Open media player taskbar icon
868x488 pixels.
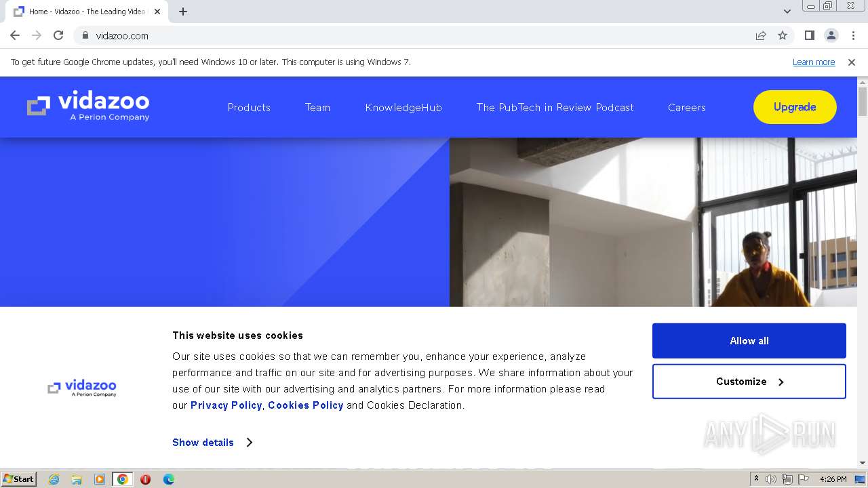[100, 479]
